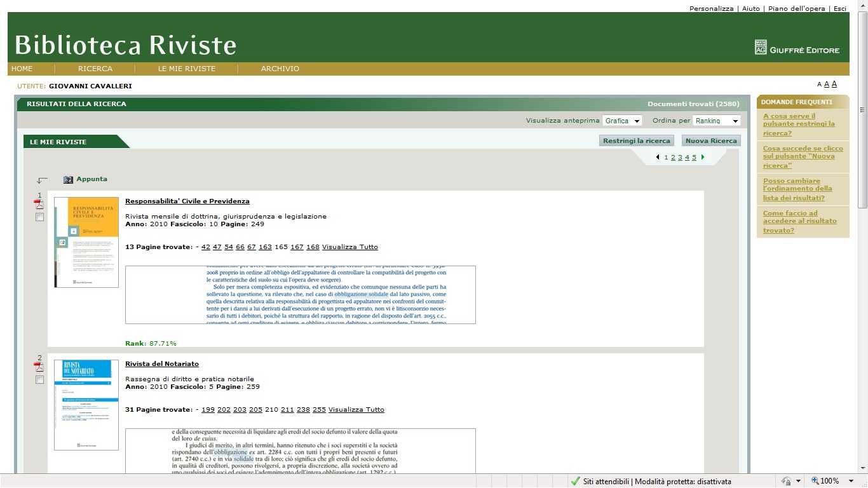Open found page 168 of first result
The width and height of the screenshot is (868, 488).
tap(313, 247)
